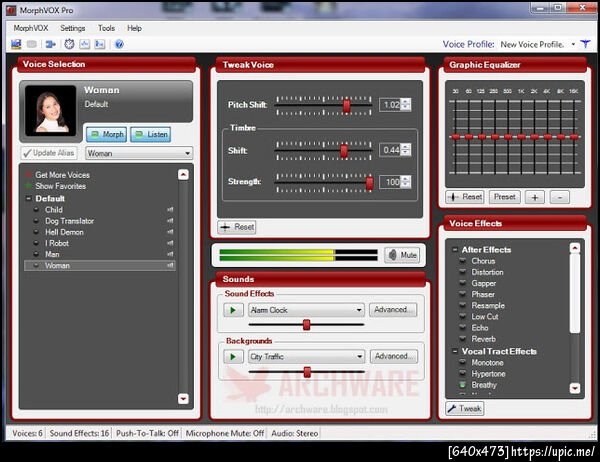Play the Alarm Clock sound effect
This screenshot has height=462, width=600.
pos(233,310)
